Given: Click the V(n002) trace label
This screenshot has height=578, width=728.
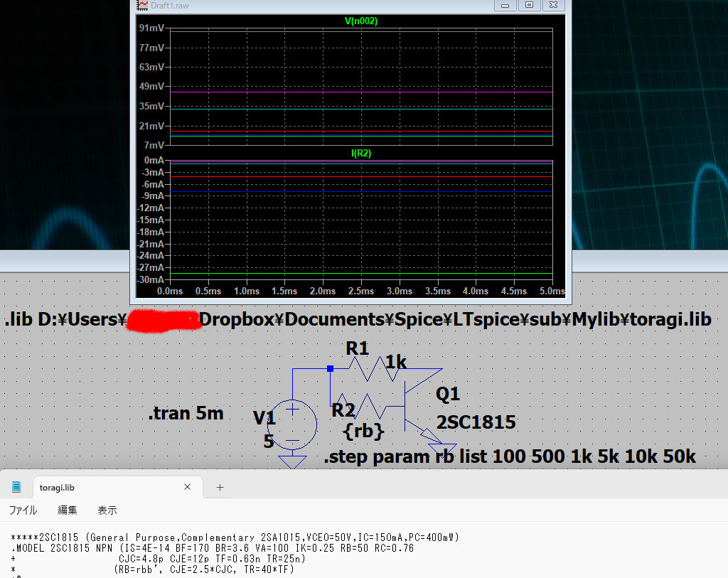Looking at the screenshot, I should (x=360, y=21).
